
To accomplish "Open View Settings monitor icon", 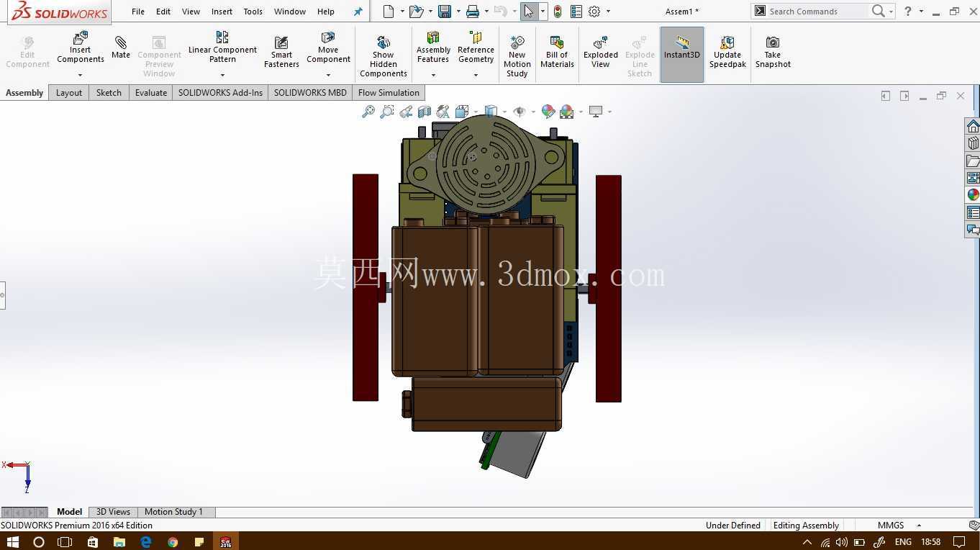I will coord(596,112).
